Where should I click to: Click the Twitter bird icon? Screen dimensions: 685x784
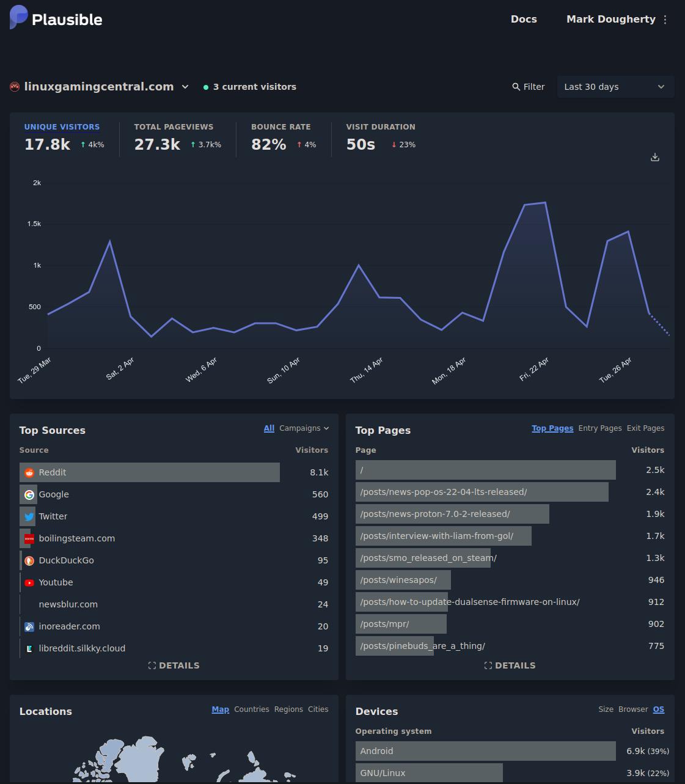(x=29, y=516)
